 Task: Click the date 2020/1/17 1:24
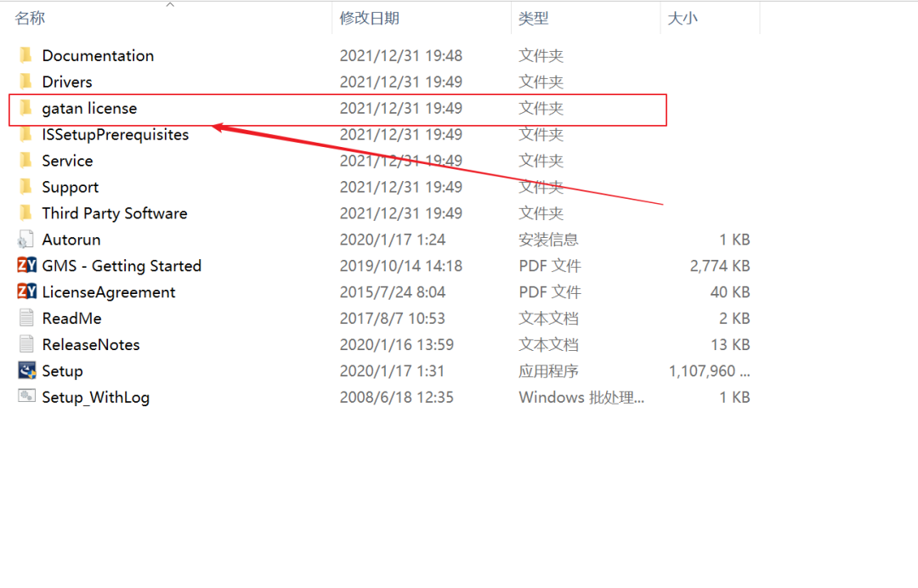point(393,240)
